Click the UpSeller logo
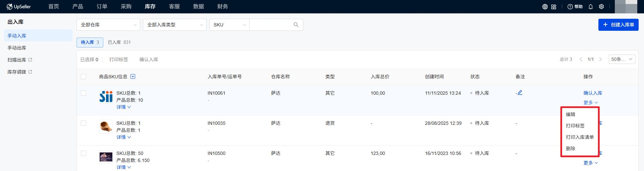This screenshot has height=171, width=644. coord(19,7)
